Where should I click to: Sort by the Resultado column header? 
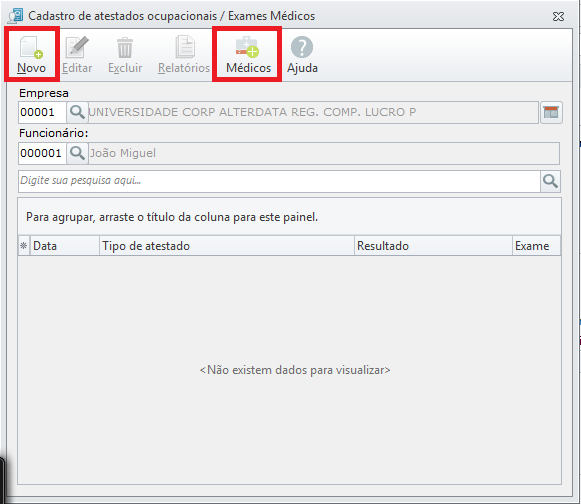(x=433, y=246)
